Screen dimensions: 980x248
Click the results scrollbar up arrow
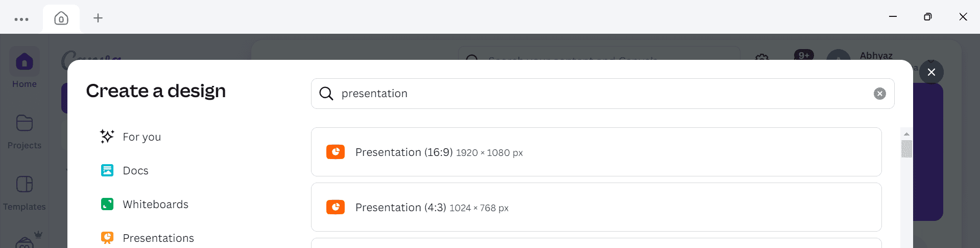[x=906, y=134]
